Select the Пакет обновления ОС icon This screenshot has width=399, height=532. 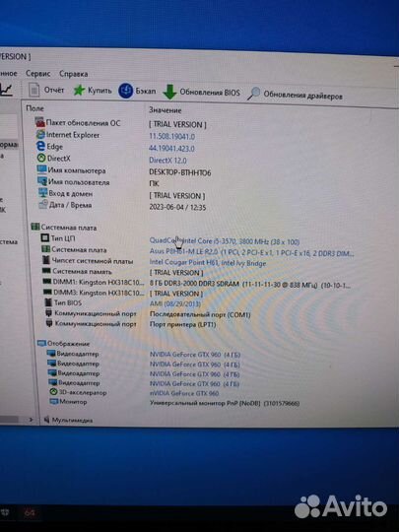40,122
